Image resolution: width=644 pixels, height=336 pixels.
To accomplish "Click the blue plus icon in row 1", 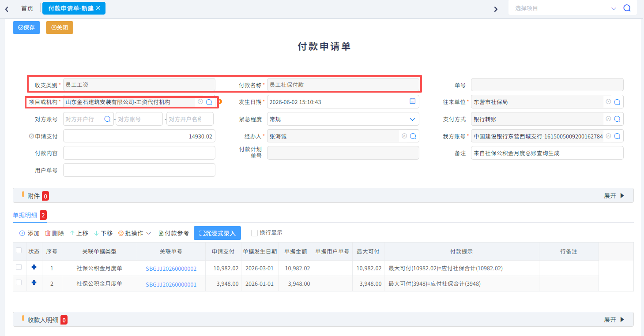I will (34, 267).
